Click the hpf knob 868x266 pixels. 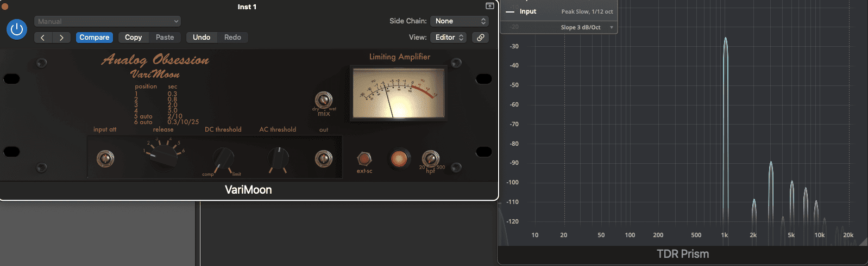coord(430,158)
